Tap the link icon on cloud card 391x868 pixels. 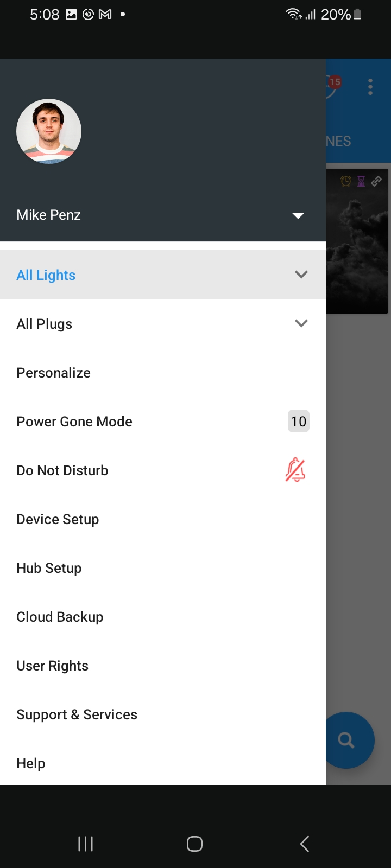click(376, 181)
